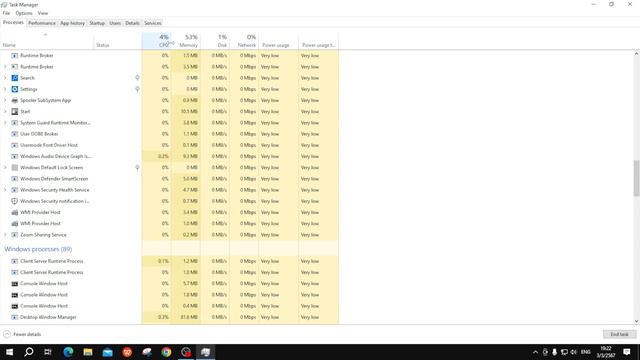Viewport: 640px width, 360px height.
Task: Sort by the Status column header
Action: (x=118, y=41)
